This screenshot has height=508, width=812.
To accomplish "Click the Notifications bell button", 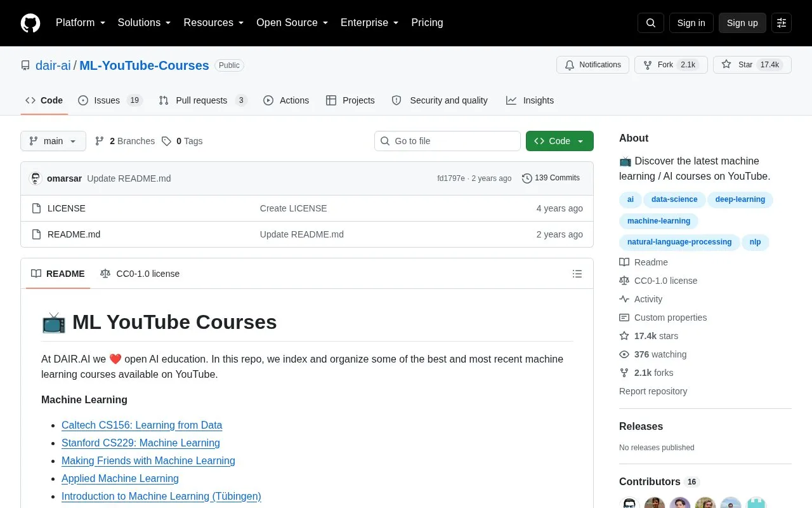I will click(x=593, y=65).
